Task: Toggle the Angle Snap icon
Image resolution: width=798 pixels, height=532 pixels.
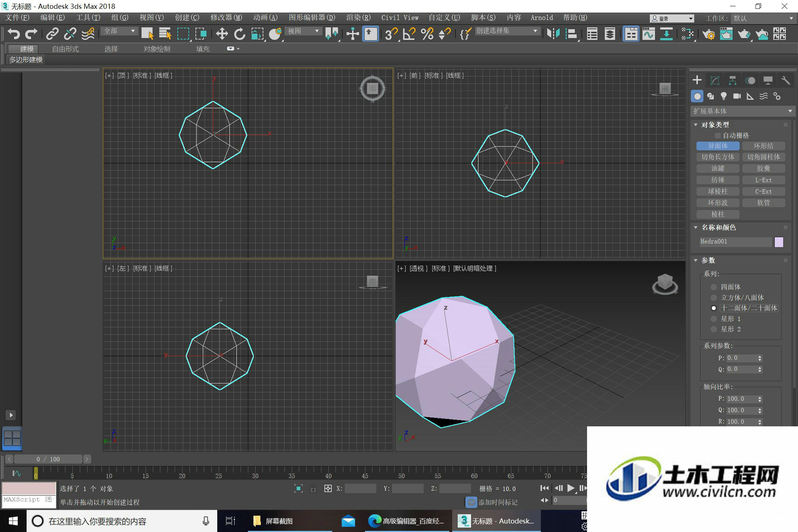Action: coord(409,34)
